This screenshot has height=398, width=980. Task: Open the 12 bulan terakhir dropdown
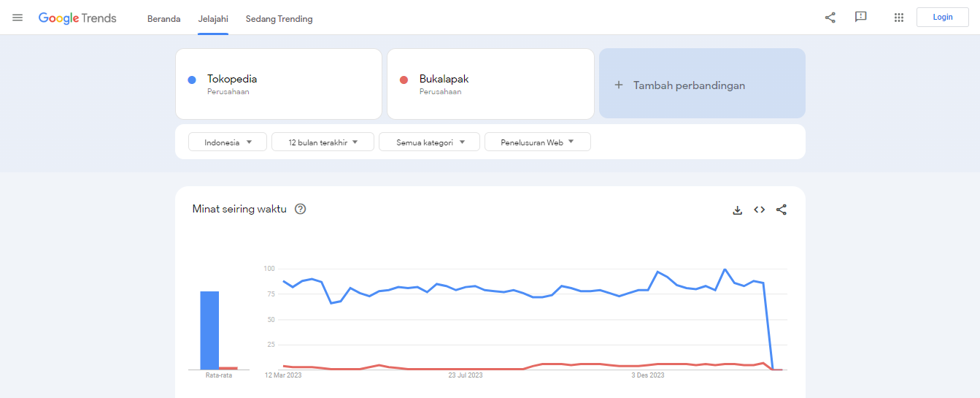coord(323,142)
